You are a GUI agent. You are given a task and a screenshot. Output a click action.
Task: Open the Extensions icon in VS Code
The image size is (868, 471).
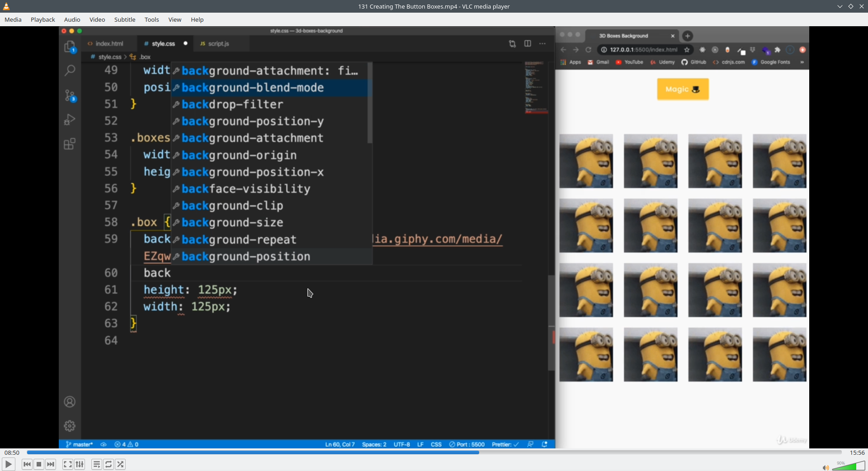coord(70,144)
